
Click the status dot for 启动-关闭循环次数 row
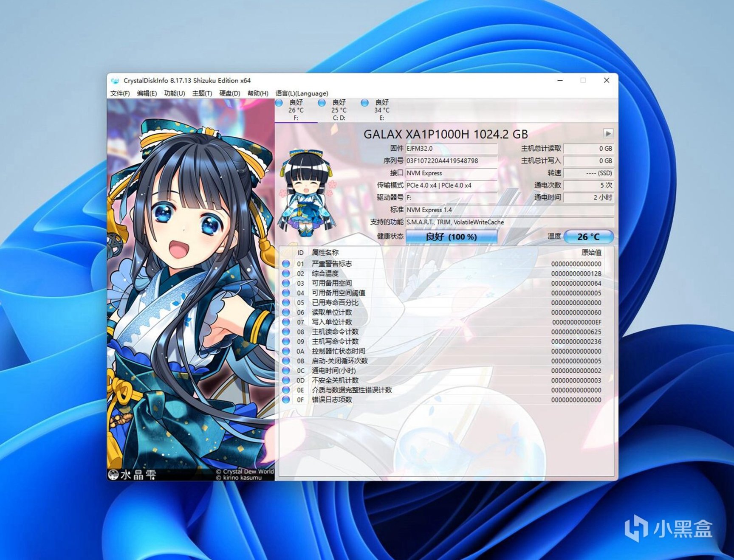[x=286, y=361]
